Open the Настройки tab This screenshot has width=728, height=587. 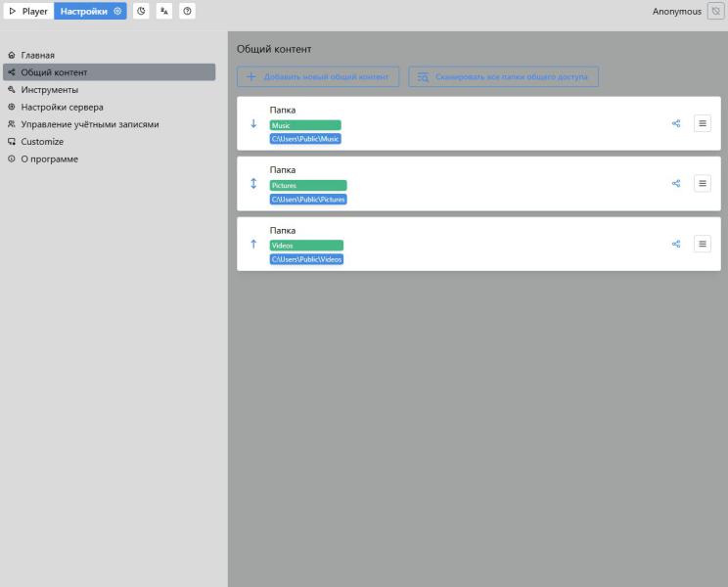(90, 12)
